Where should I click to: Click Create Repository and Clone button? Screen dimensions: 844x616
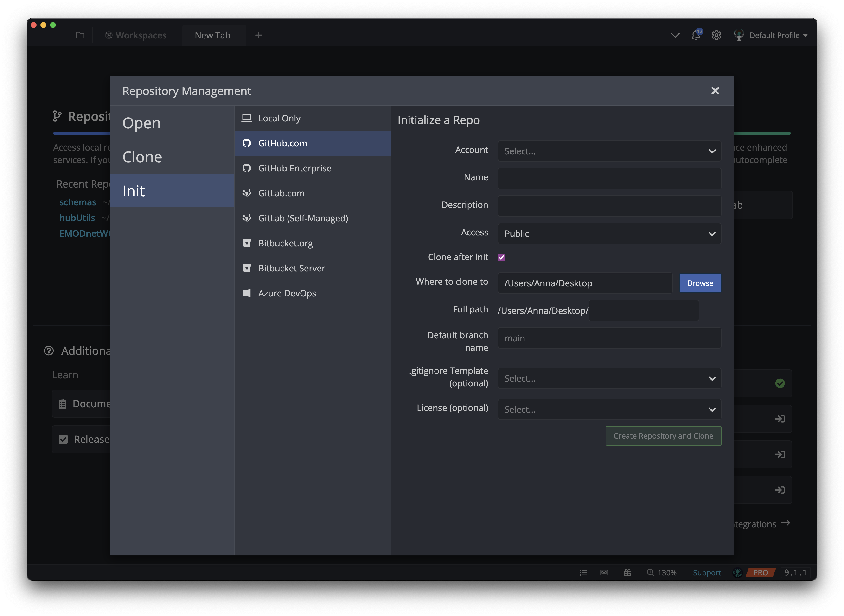click(x=663, y=435)
